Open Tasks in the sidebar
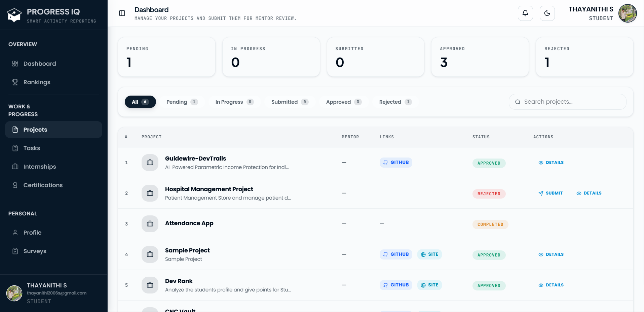Image resolution: width=644 pixels, height=312 pixels. [x=54, y=148]
